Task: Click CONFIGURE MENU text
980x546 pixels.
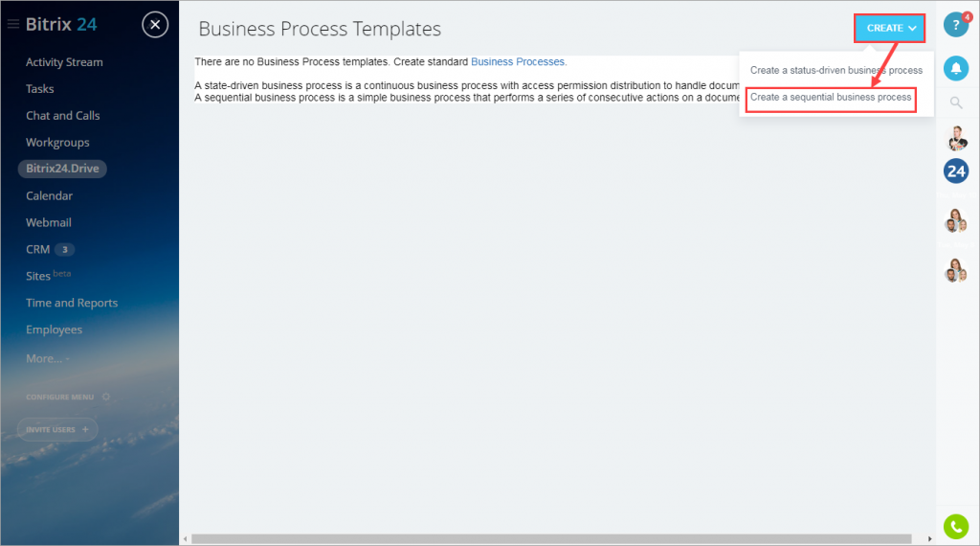Action: tap(60, 398)
